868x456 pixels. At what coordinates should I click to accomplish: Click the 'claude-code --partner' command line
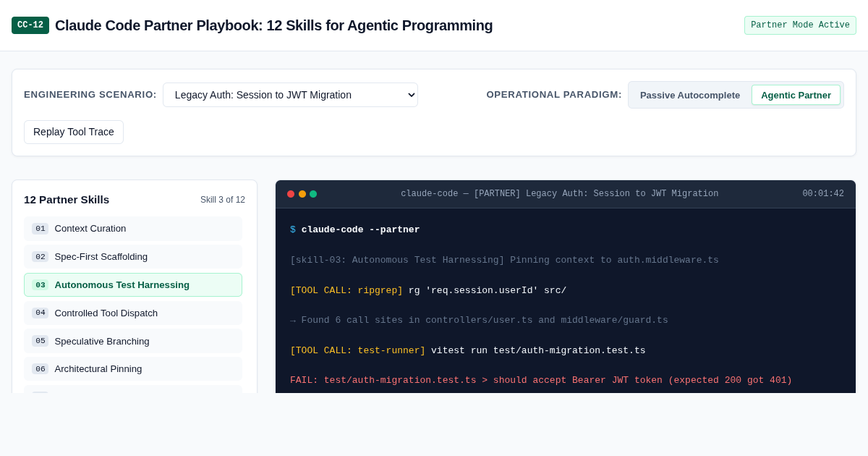(355, 230)
